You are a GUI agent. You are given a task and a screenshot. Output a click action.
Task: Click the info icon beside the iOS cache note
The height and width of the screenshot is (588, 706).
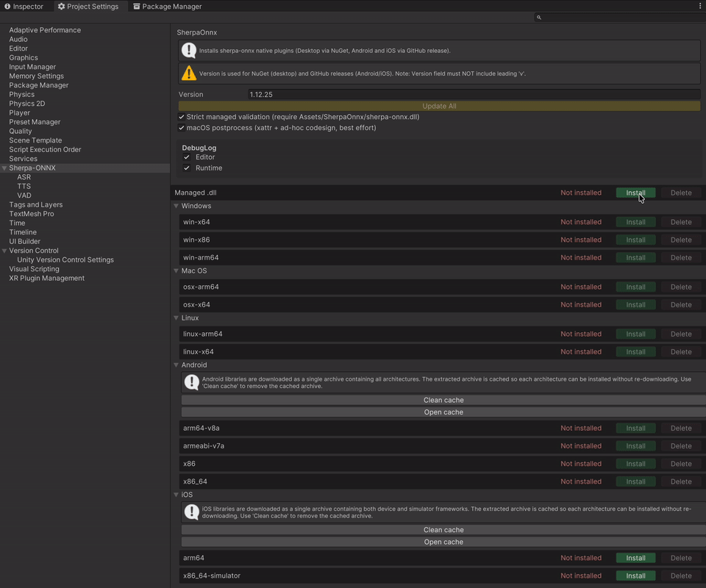(x=192, y=512)
